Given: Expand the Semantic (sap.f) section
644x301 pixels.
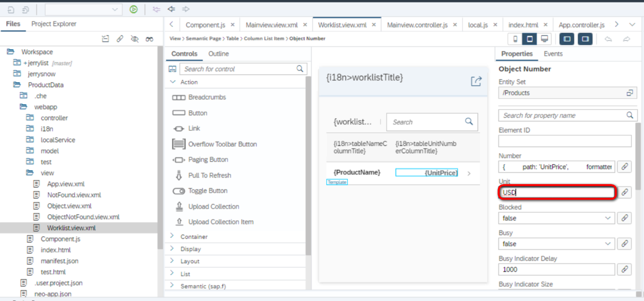Looking at the screenshot, I should click(x=173, y=286).
